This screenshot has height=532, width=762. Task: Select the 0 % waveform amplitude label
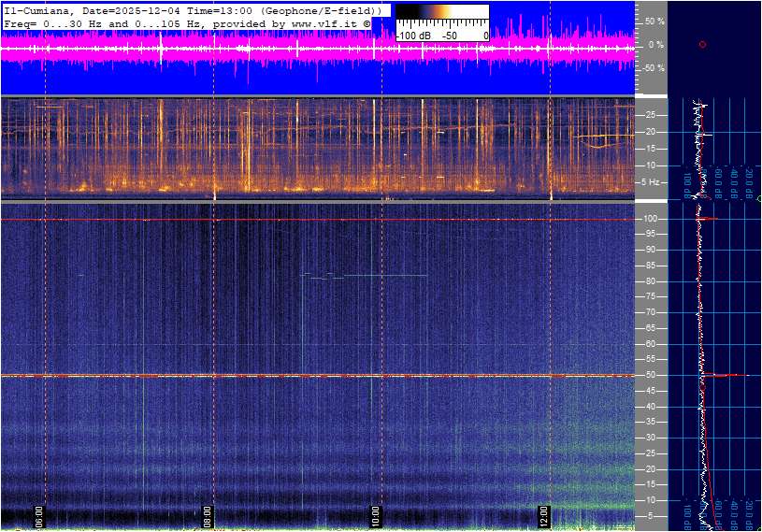tap(656, 44)
